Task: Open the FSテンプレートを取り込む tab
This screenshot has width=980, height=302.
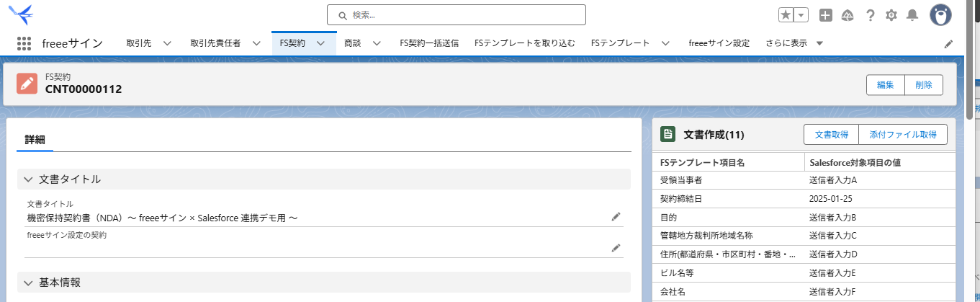Action: point(525,43)
